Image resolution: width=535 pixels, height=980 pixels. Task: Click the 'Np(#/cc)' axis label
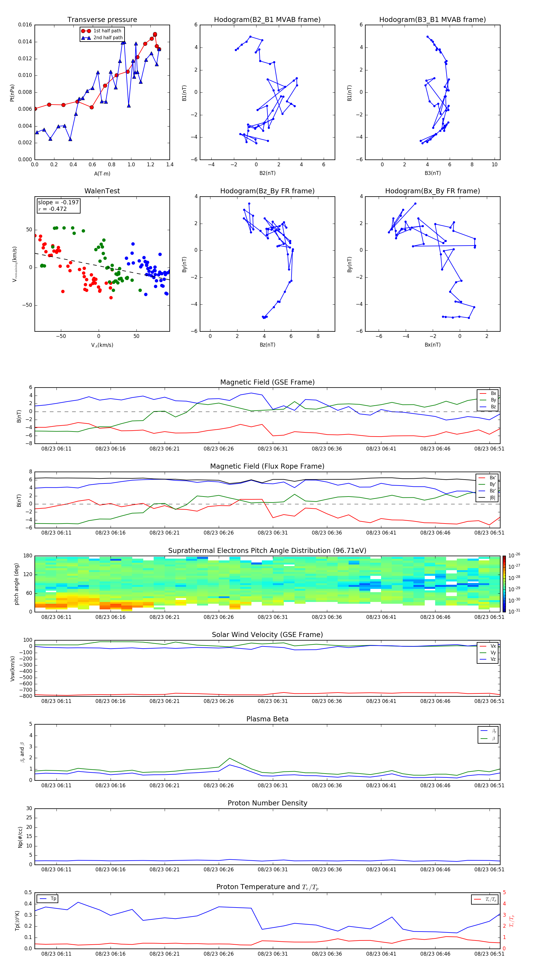pyautogui.click(x=20, y=837)
